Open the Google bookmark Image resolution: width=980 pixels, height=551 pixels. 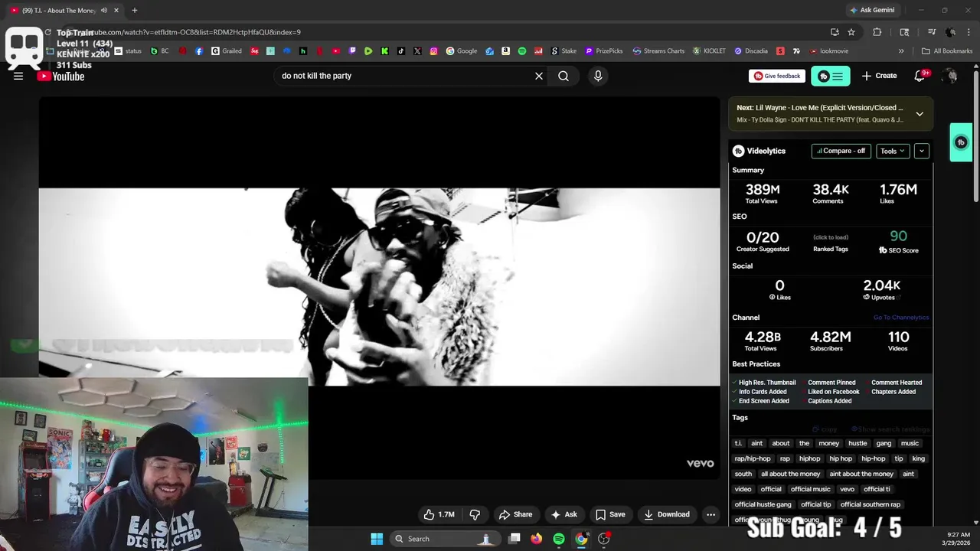click(x=462, y=51)
